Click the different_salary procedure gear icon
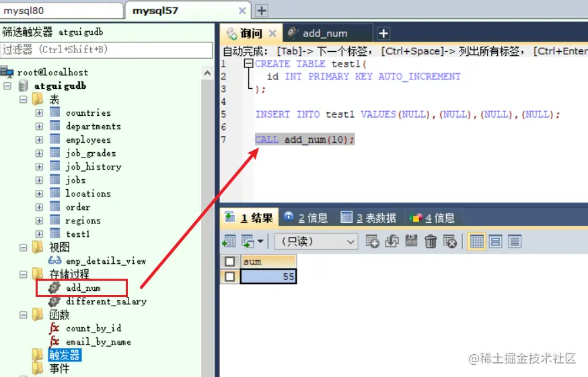This screenshot has height=377, width=588. tap(54, 301)
